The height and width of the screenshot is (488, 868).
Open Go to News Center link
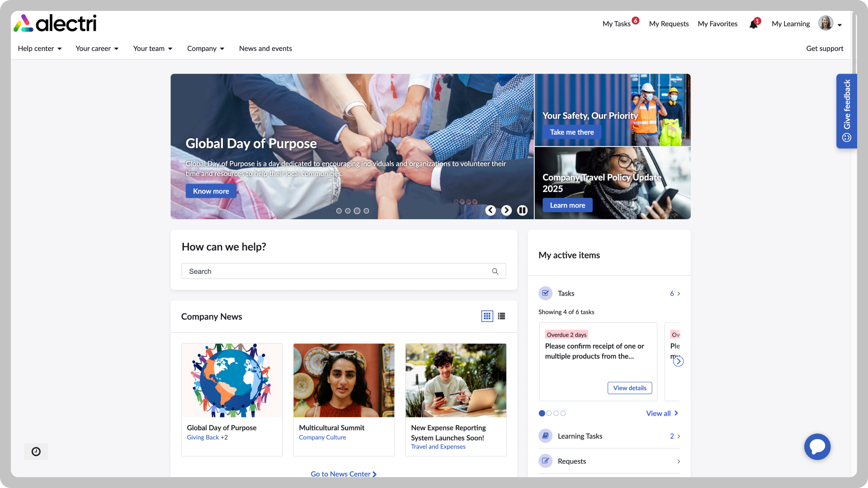pyautogui.click(x=344, y=474)
